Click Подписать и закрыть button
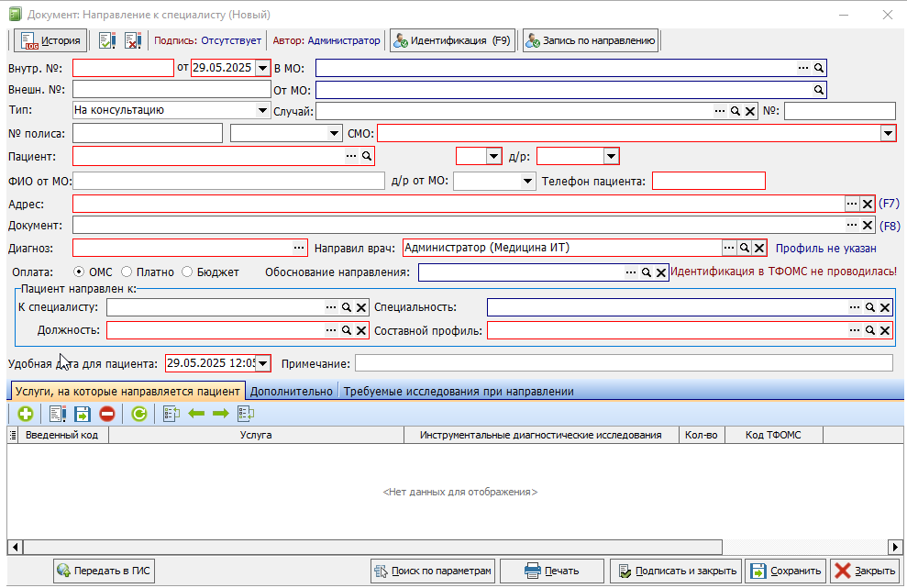Viewport: 907px width, 588px height. 676,571
